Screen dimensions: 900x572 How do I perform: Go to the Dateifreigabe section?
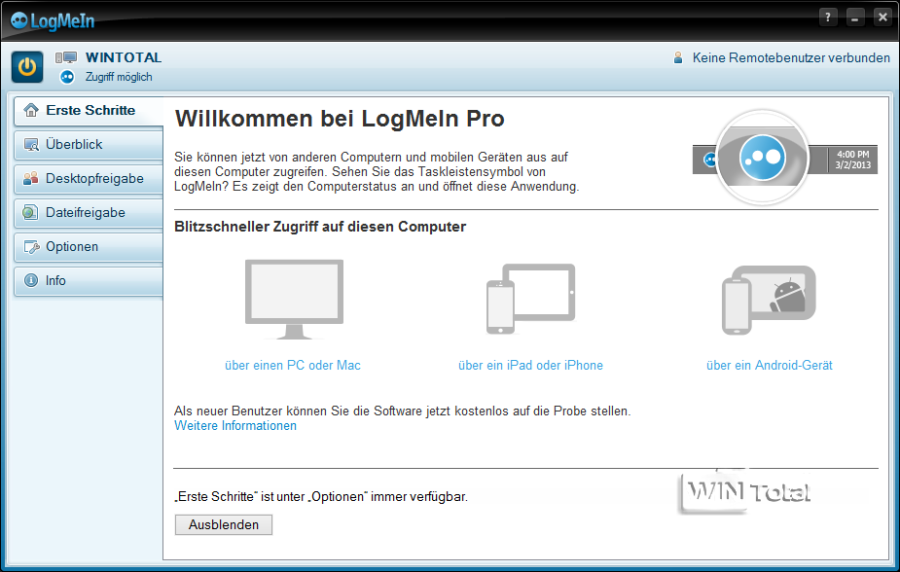point(88,213)
